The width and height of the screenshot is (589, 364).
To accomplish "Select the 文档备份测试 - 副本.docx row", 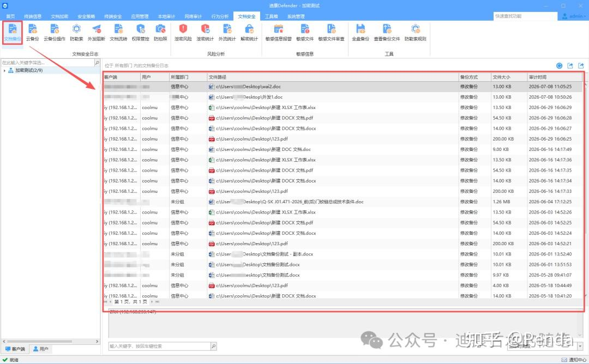I will (x=343, y=254).
